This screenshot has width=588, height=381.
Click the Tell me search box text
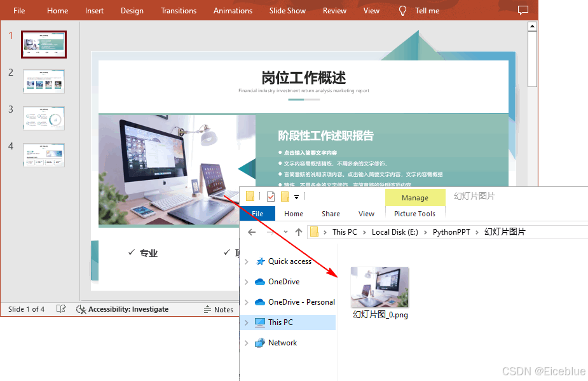[427, 11]
